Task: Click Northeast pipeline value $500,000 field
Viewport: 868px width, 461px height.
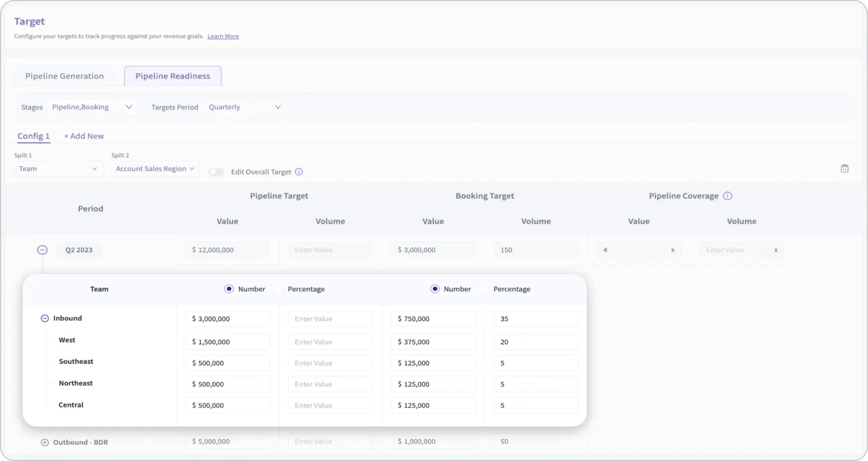Action: (x=228, y=384)
